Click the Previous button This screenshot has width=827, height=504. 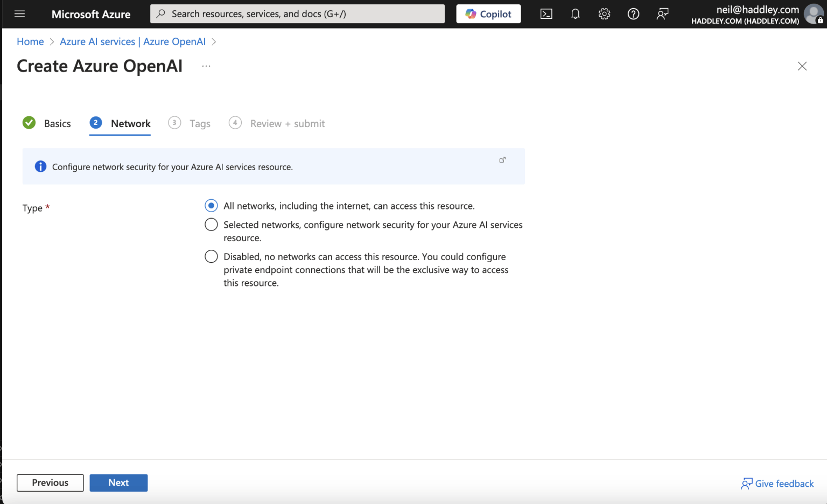tap(50, 482)
